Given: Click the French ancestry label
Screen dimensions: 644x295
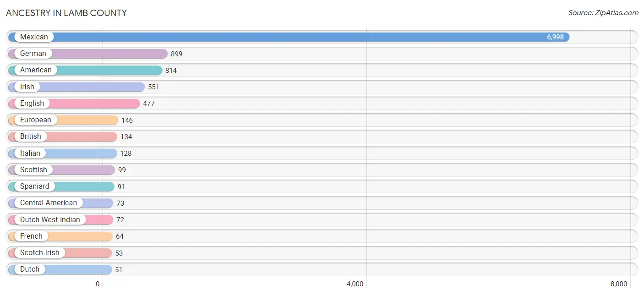Looking at the screenshot, I should coord(31,236).
